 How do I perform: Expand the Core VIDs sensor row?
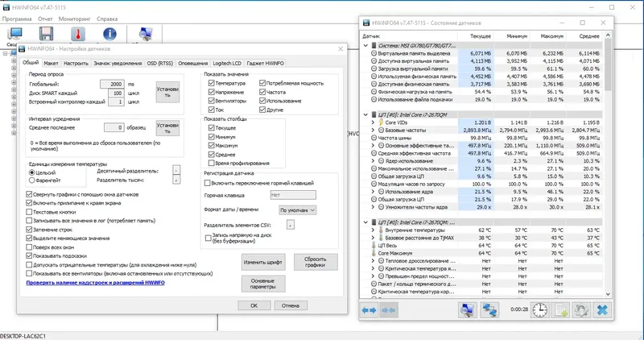[373, 122]
